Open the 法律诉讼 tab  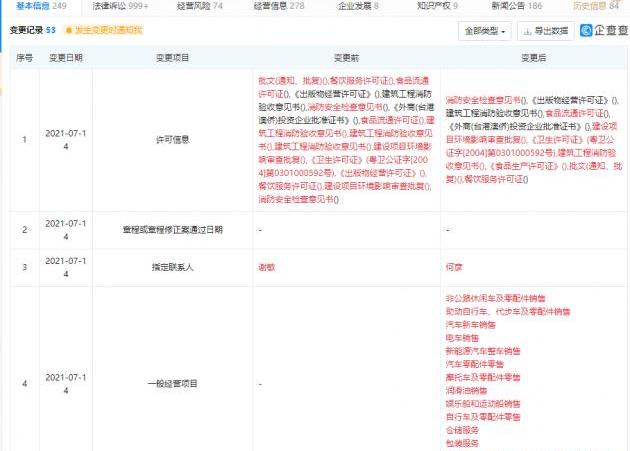(x=119, y=6)
